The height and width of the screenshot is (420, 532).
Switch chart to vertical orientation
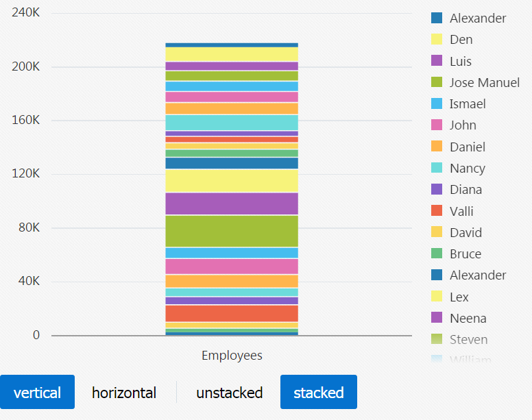pyautogui.click(x=37, y=393)
